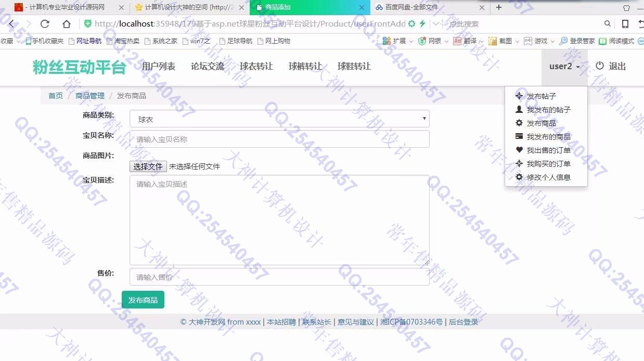Screen dimensions: 644x361
Task: Close the 商品添加 tab
Action: pos(362,8)
